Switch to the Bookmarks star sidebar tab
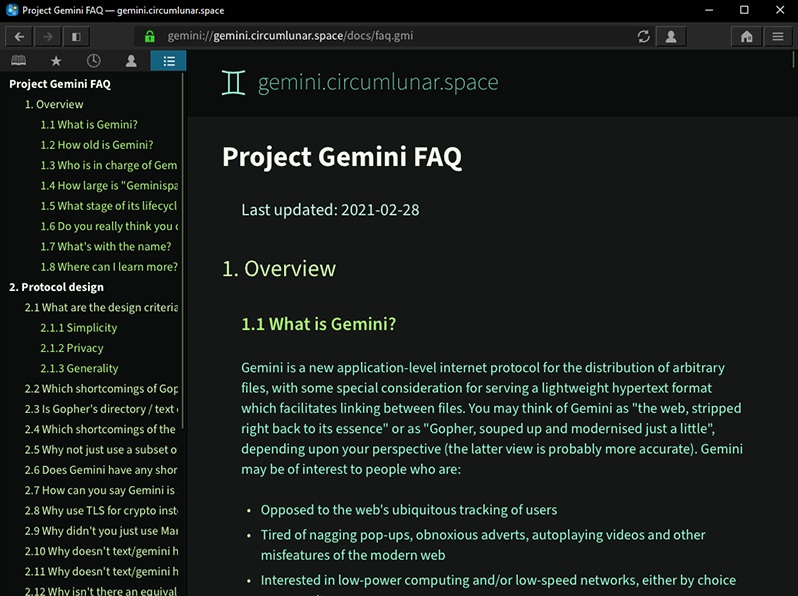This screenshot has width=798, height=596. [56, 61]
